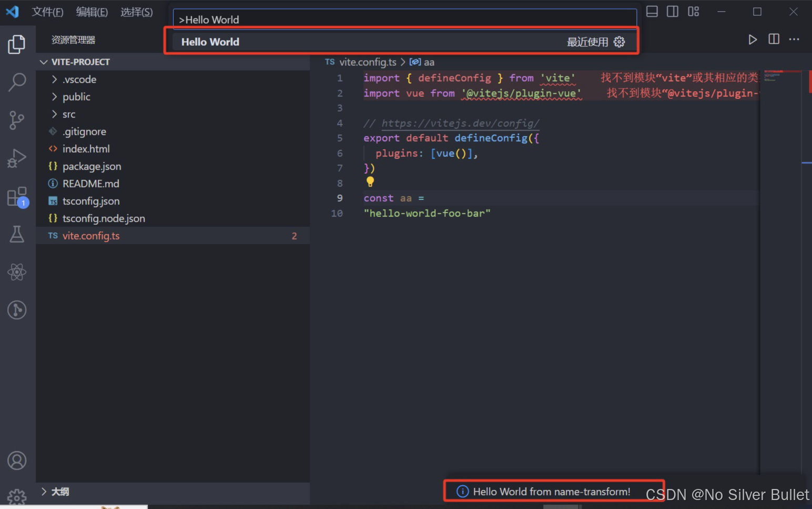Image resolution: width=812 pixels, height=509 pixels.
Task: Open the Git graph circular icon view
Action: click(17, 310)
